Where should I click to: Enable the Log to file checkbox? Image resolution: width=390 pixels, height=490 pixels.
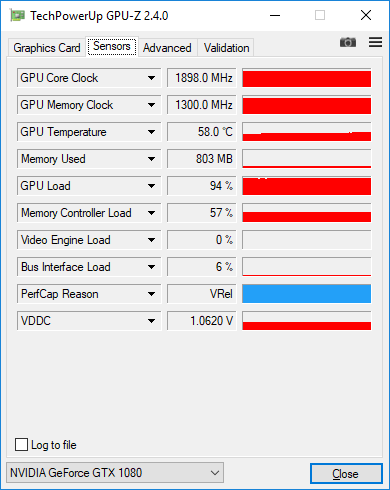click(x=21, y=445)
